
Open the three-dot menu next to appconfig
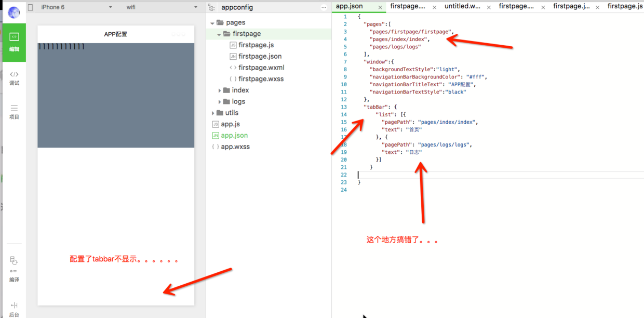point(324,7)
